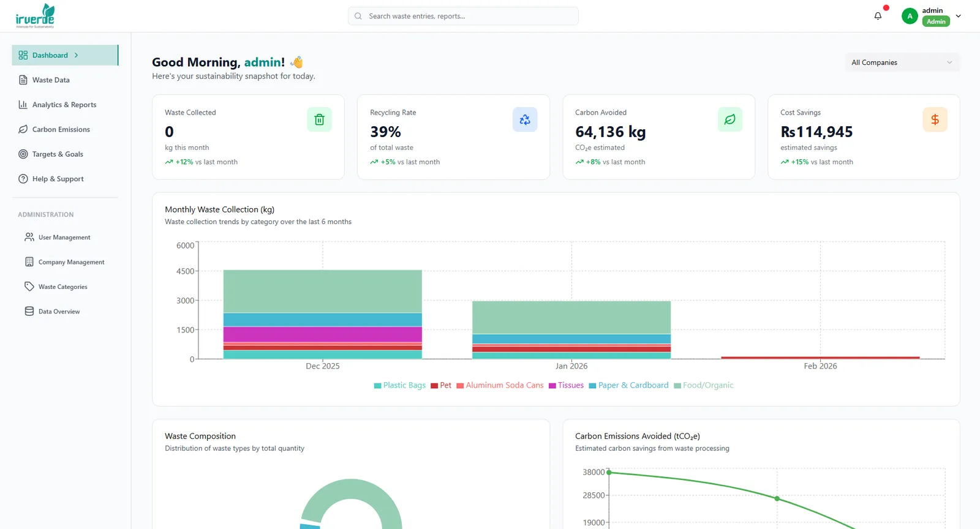Viewport: 980px width, 529px height.
Task: Click the green admin avatar
Action: [x=910, y=16]
